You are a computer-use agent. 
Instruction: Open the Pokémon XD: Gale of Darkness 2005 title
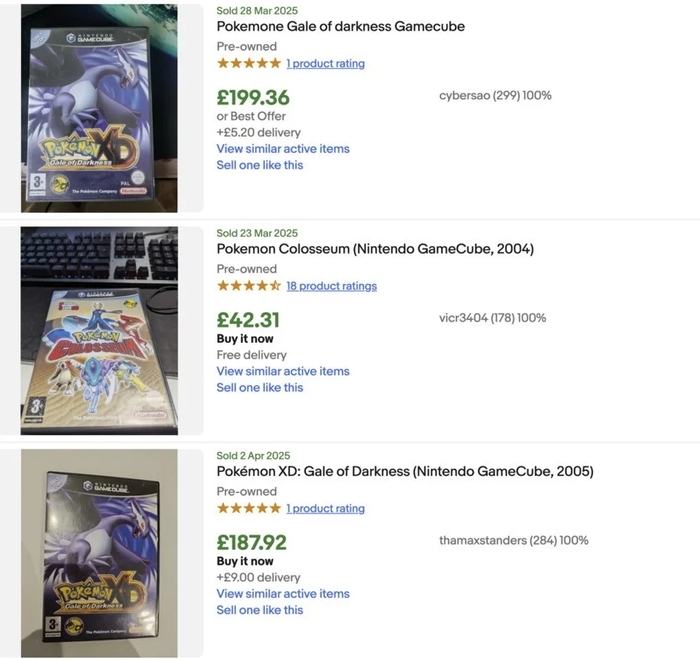(x=405, y=471)
